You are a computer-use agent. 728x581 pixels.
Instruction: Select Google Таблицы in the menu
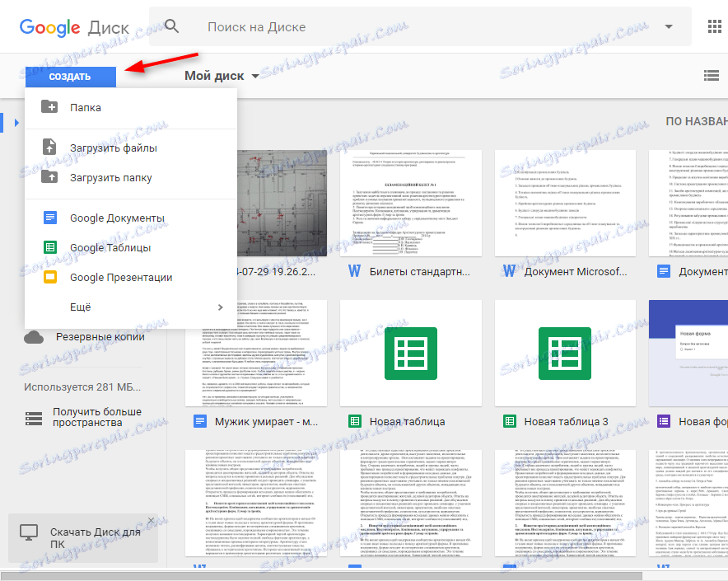point(131,247)
